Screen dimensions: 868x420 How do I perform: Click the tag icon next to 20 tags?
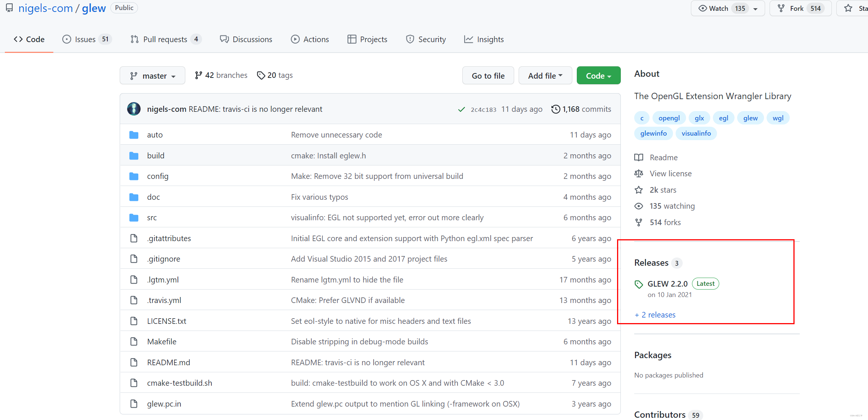click(x=261, y=75)
